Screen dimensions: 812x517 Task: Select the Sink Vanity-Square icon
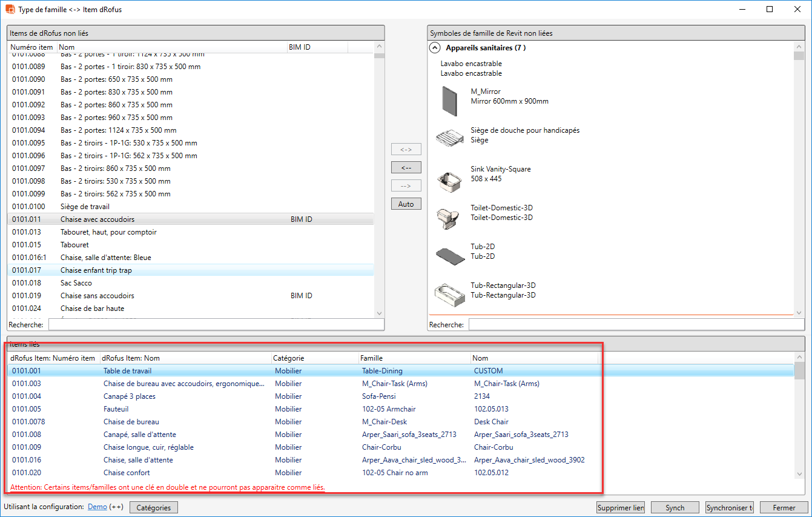pyautogui.click(x=450, y=178)
